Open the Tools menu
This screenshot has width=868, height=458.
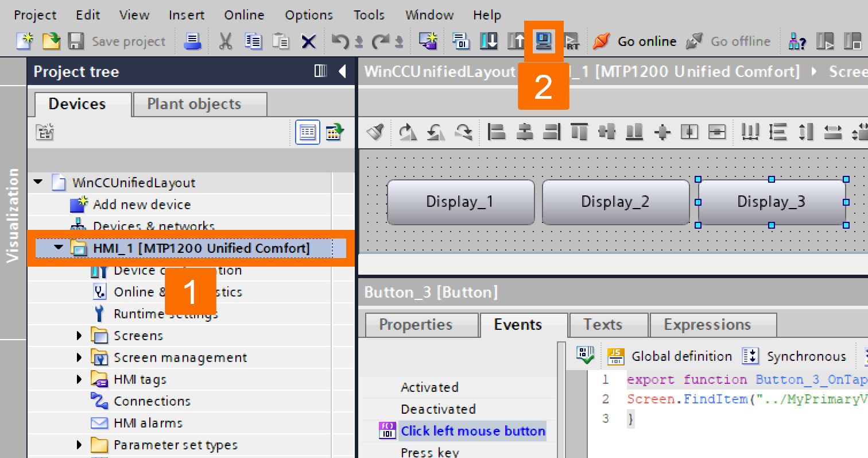tap(369, 15)
